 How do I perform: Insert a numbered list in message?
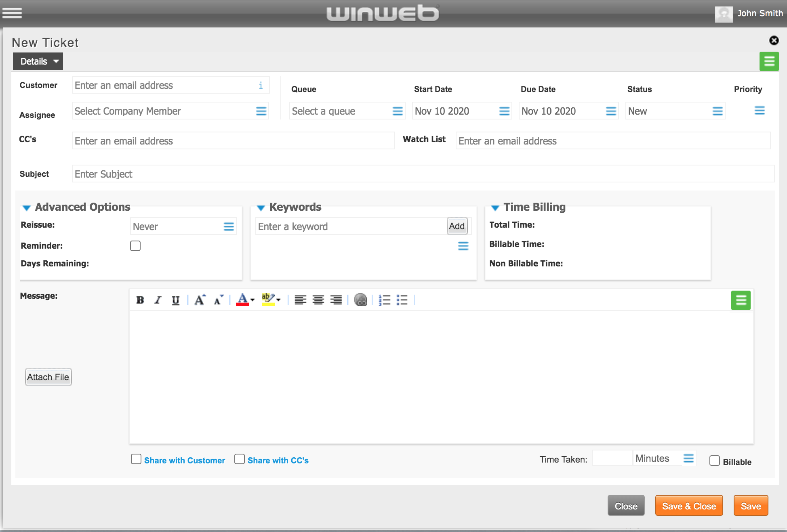coord(384,300)
